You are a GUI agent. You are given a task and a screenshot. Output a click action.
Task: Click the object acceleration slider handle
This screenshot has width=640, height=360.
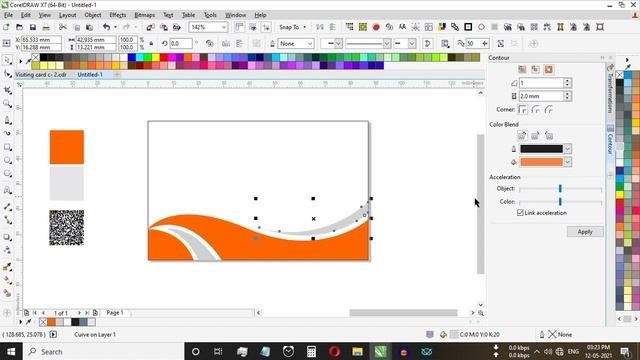click(x=560, y=189)
